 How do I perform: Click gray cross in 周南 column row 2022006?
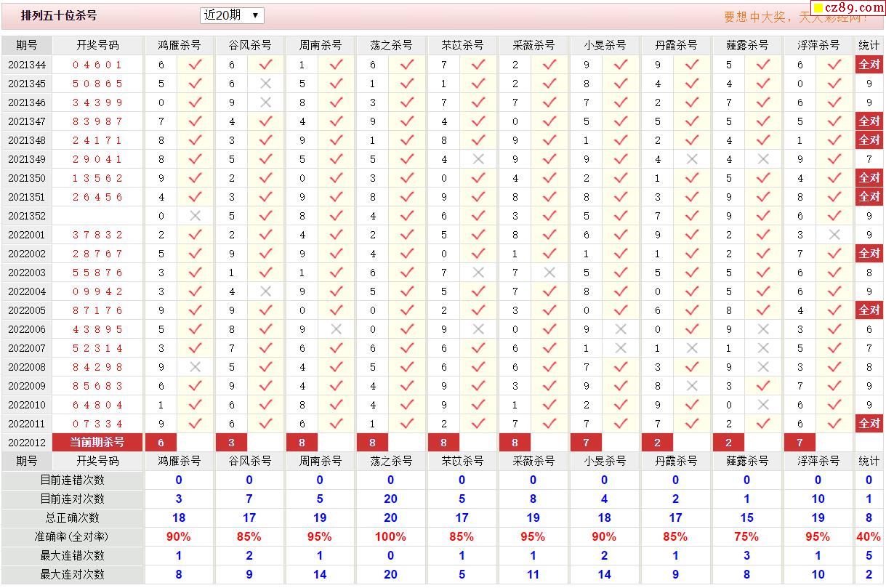click(336, 329)
